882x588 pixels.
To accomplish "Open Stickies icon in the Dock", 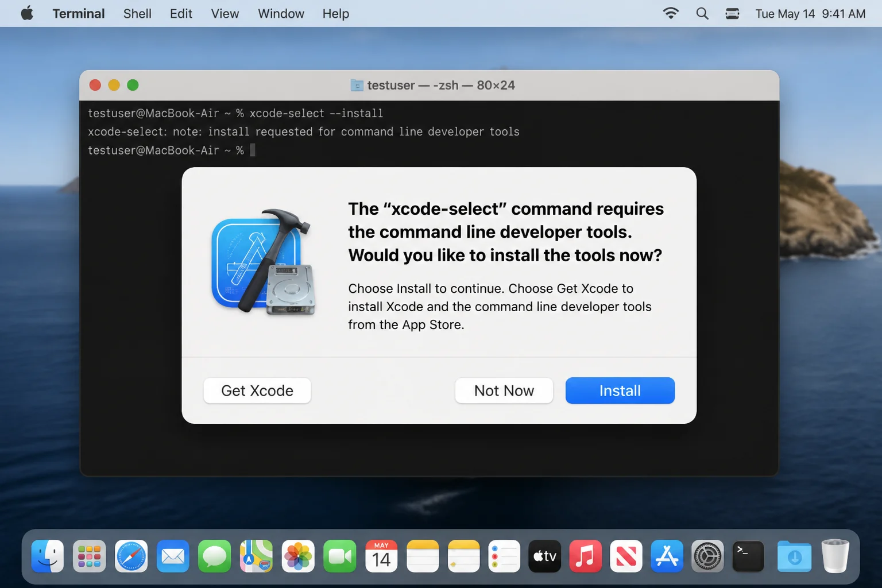I will click(x=463, y=556).
